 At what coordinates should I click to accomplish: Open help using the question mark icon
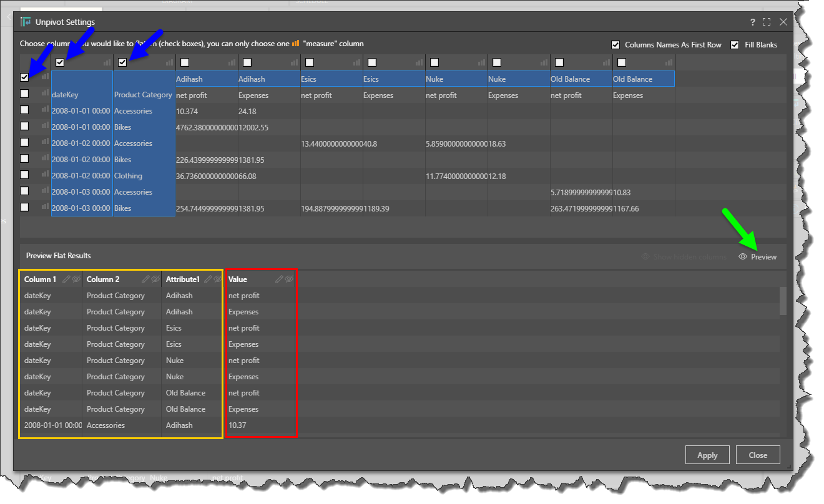[753, 22]
